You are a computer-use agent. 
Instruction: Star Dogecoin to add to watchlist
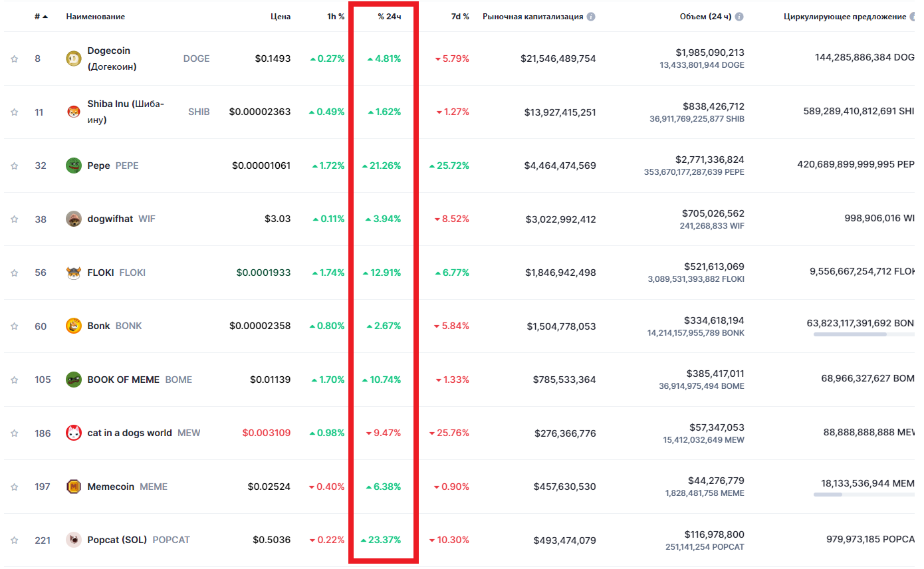(x=15, y=58)
